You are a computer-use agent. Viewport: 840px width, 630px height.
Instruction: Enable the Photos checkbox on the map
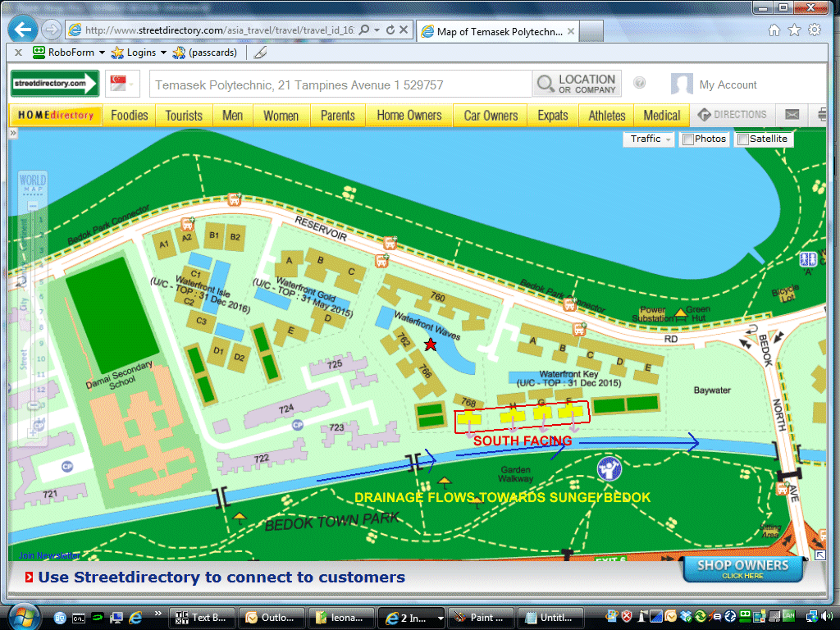click(688, 139)
